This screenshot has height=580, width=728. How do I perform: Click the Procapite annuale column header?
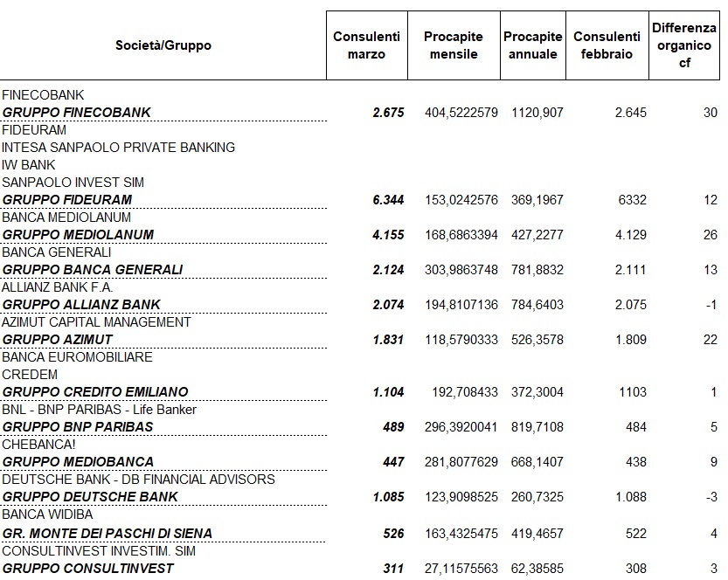point(533,45)
